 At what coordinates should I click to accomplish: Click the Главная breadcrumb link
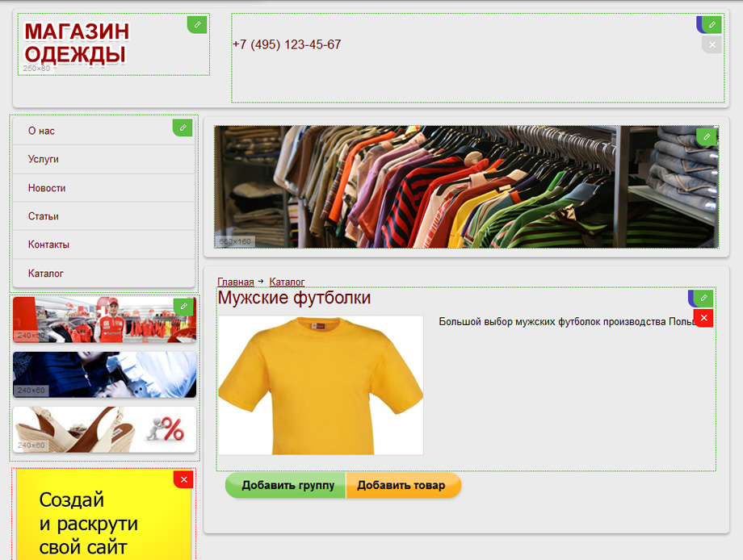pos(235,282)
